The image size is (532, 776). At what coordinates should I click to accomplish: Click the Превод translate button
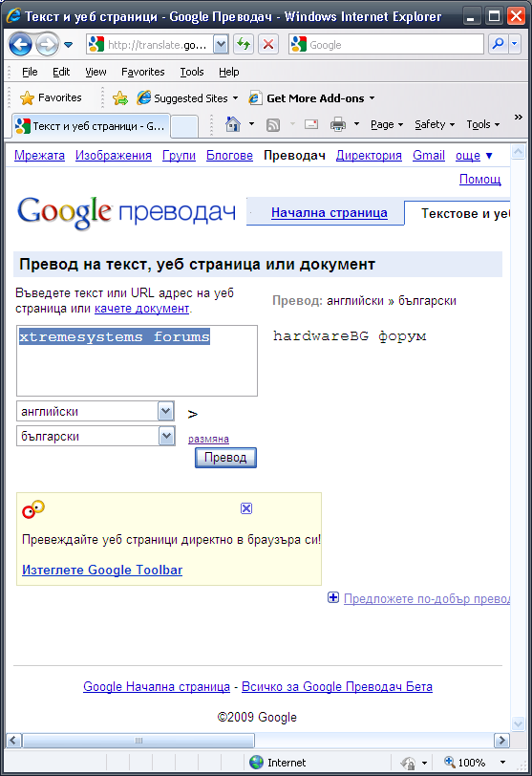[225, 458]
